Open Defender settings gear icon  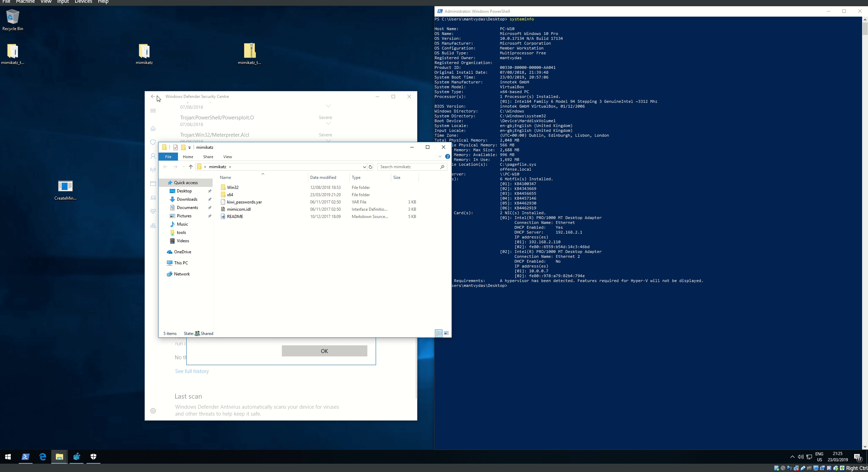153,411
